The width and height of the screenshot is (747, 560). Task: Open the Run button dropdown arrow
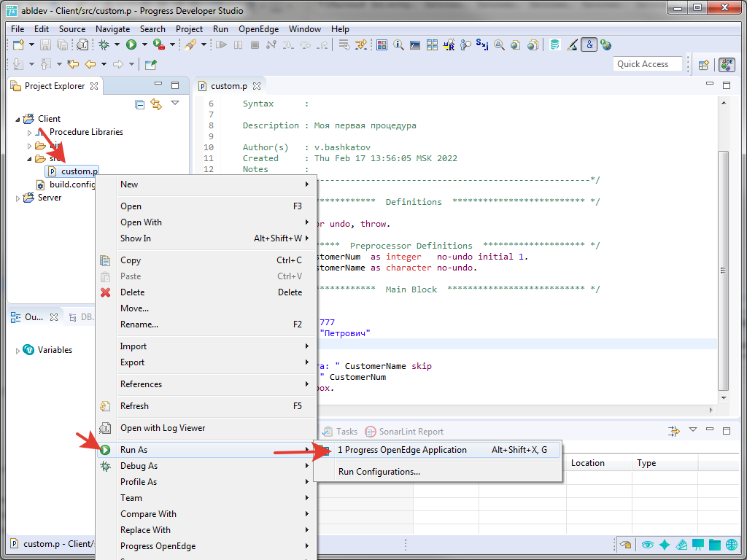pos(144,44)
